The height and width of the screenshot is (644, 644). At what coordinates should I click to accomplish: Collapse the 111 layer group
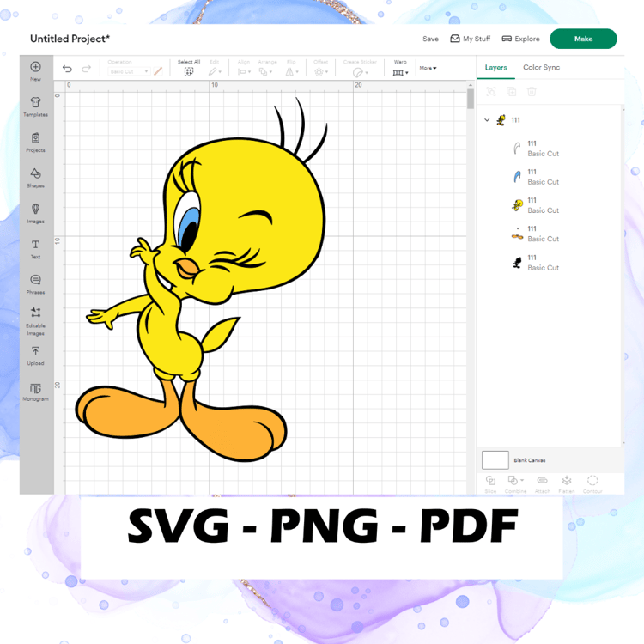point(487,120)
